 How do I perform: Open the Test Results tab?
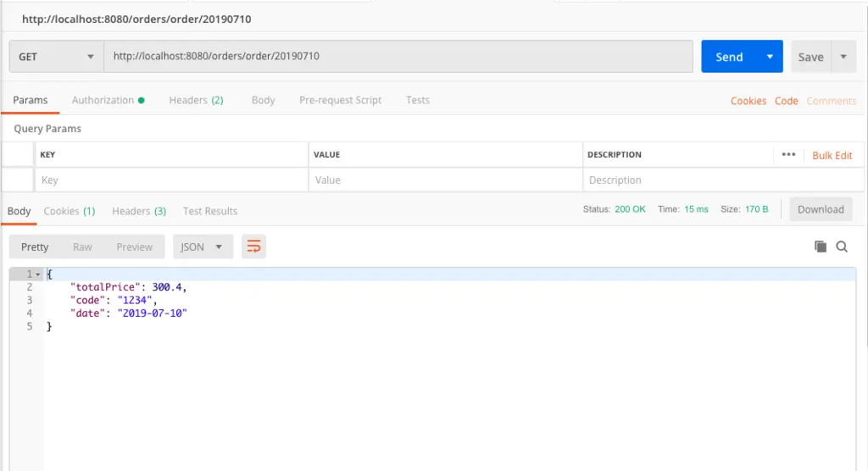pyautogui.click(x=210, y=211)
